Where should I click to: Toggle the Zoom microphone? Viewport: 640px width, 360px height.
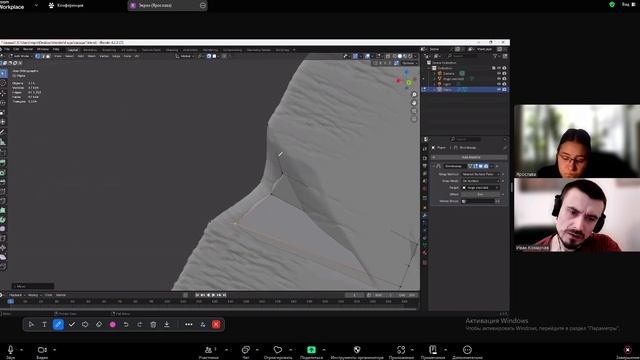(x=11, y=350)
